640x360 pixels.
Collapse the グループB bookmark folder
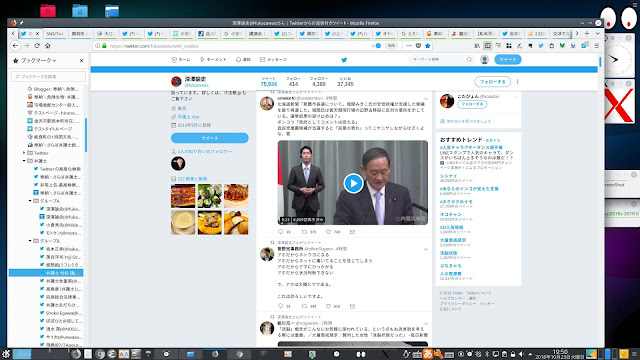(x=30, y=241)
